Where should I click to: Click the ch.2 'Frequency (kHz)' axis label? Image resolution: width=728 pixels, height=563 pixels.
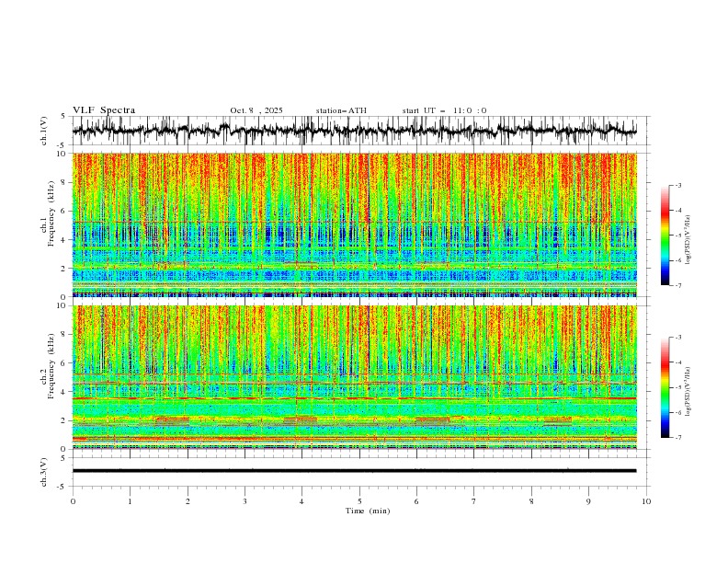pos(51,365)
